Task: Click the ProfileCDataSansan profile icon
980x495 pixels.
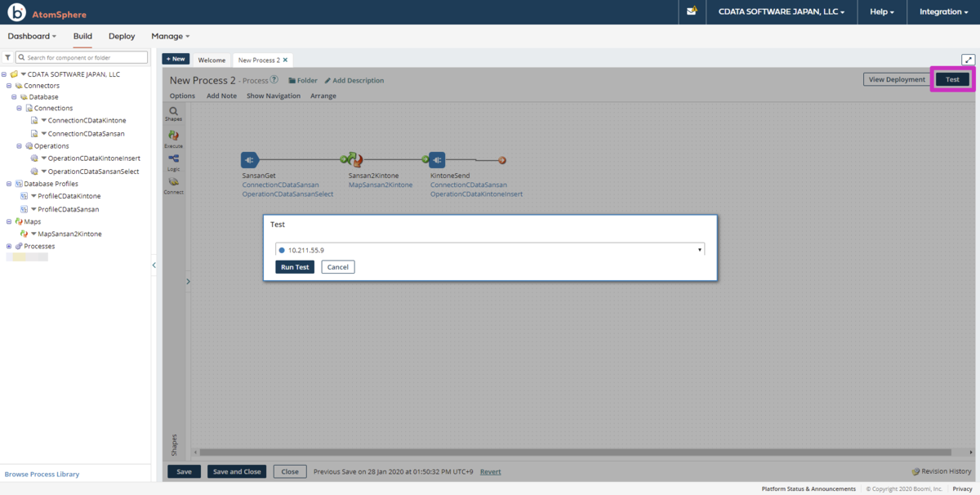Action: tap(24, 209)
